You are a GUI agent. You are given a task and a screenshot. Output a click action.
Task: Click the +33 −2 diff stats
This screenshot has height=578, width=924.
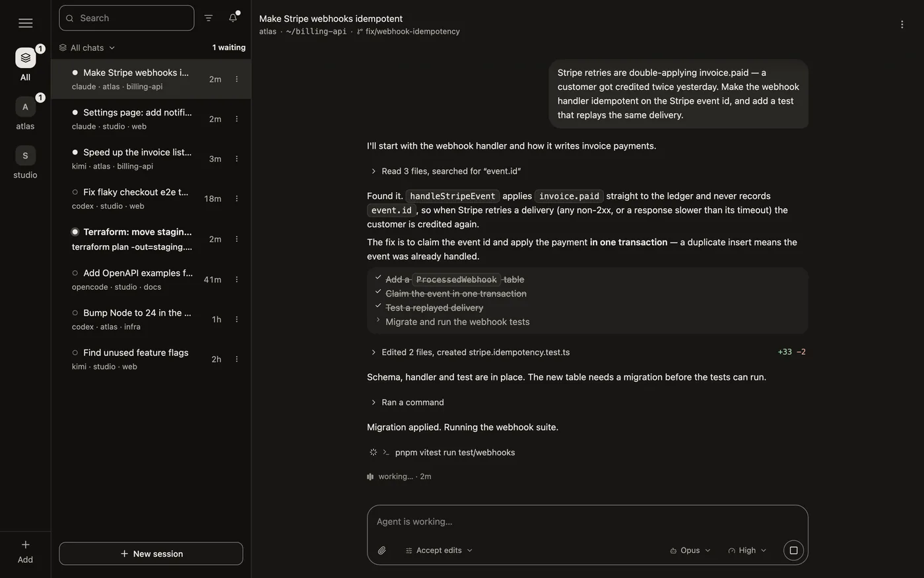pyautogui.click(x=791, y=352)
